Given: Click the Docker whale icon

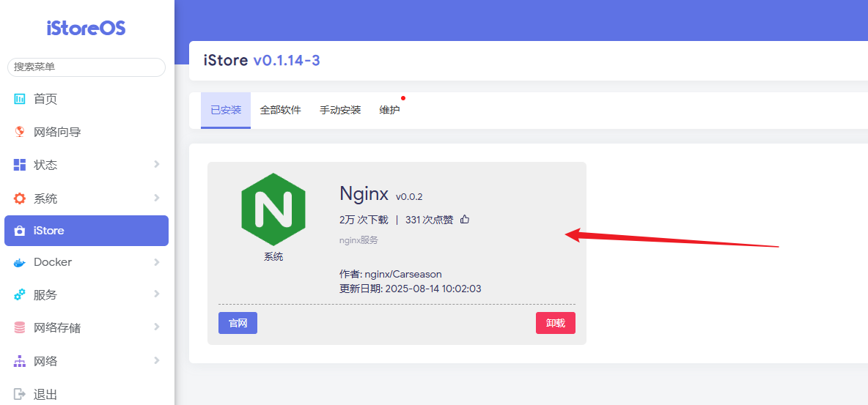Looking at the screenshot, I should click(20, 262).
